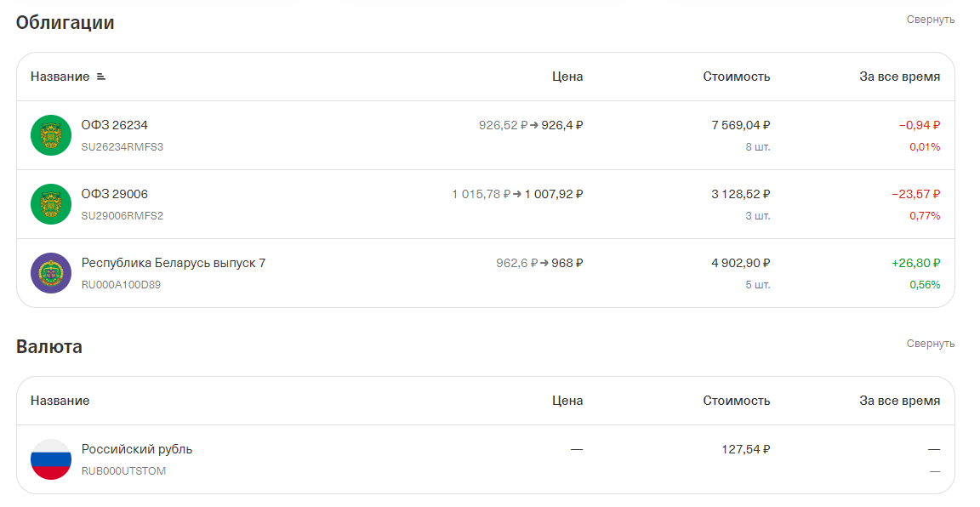Screen dimensions: 980x507
Task: Open Республика Беларусь выпуск 7 bond
Action: coord(173,263)
